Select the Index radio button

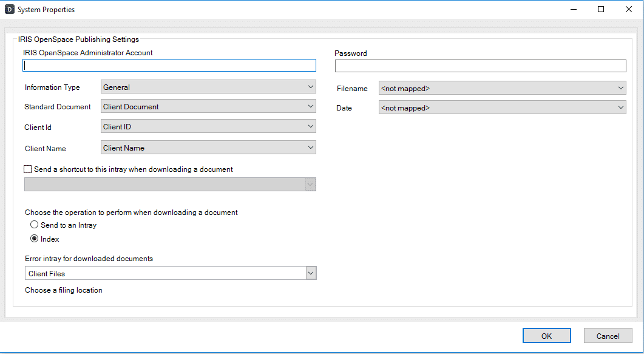(35, 239)
